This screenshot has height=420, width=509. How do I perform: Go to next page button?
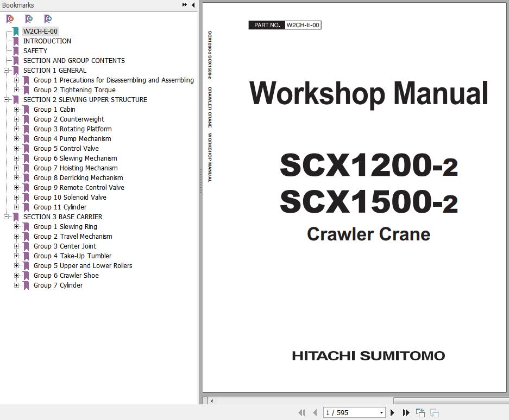(x=392, y=412)
